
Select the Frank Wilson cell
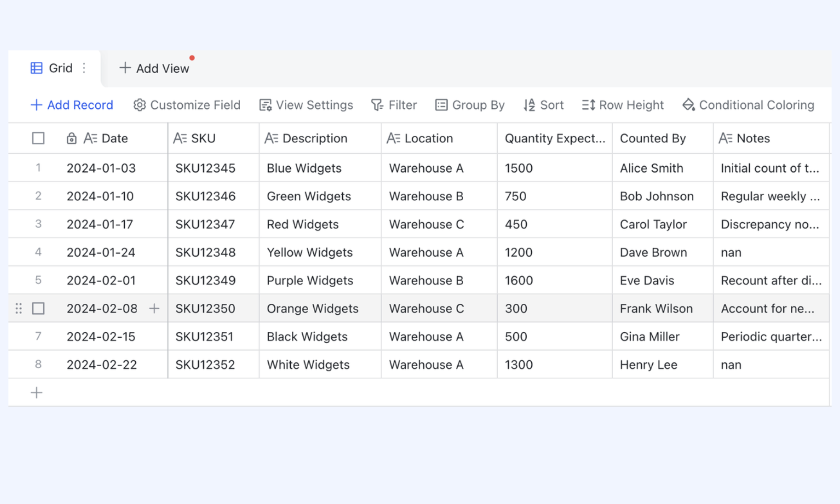[x=663, y=309]
